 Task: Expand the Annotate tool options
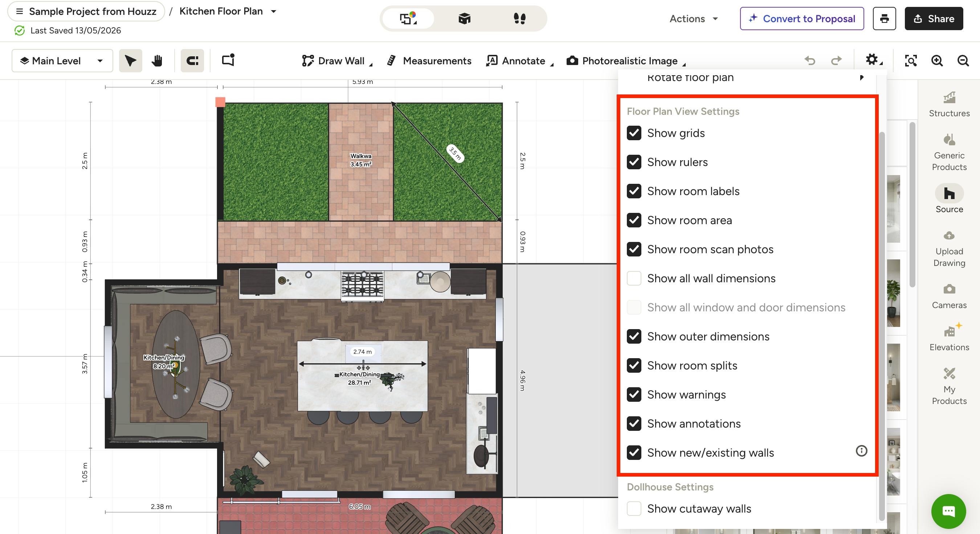click(x=552, y=65)
